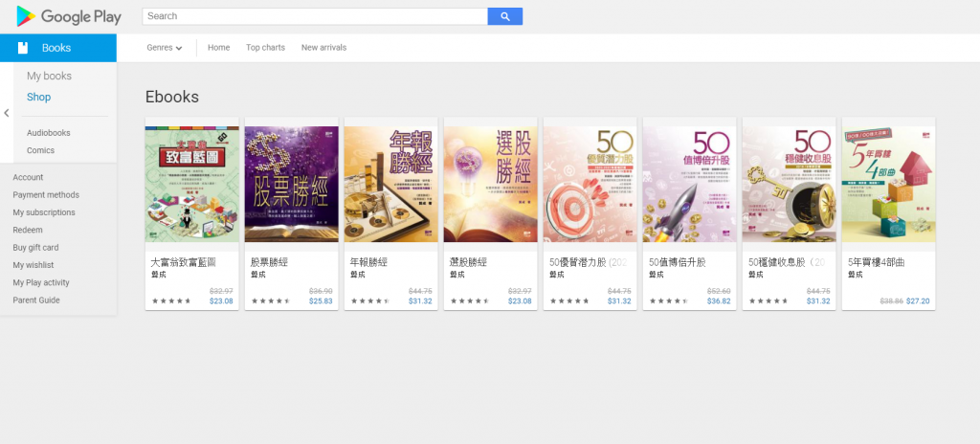Open 年報勝經 book cover

point(390,184)
